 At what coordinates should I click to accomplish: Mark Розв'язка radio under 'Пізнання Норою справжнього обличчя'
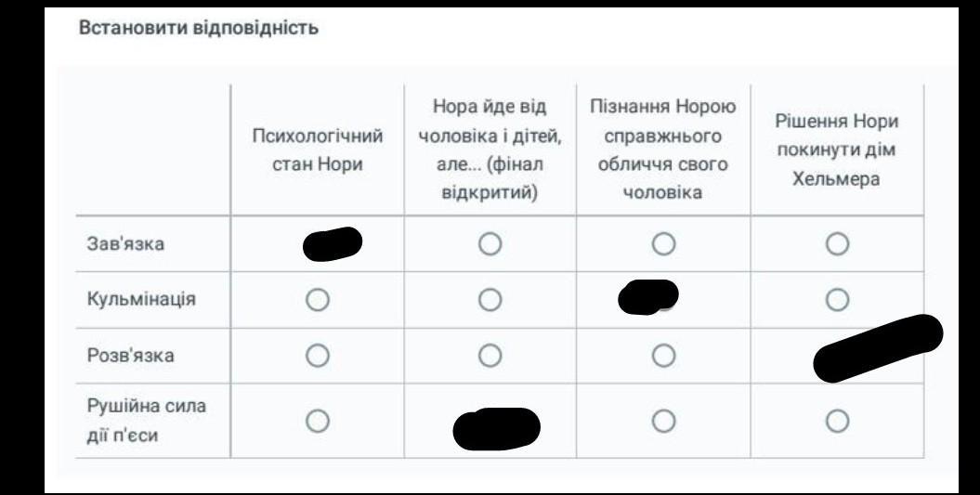click(663, 356)
